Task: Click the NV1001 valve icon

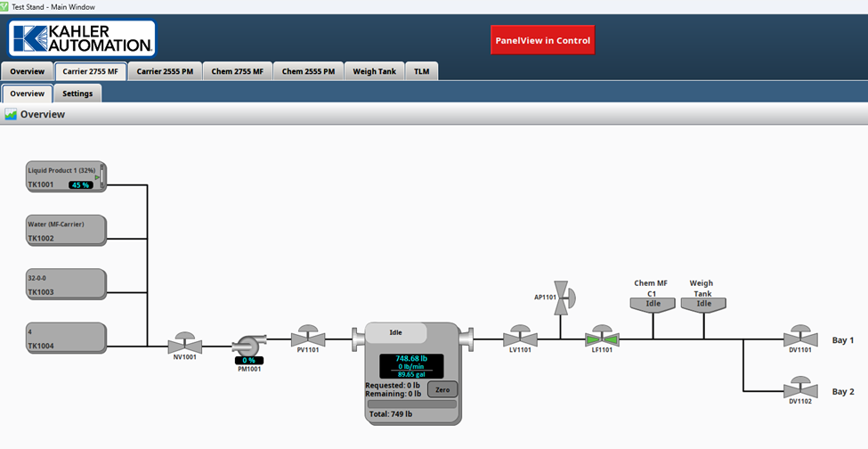Action: [x=186, y=343]
